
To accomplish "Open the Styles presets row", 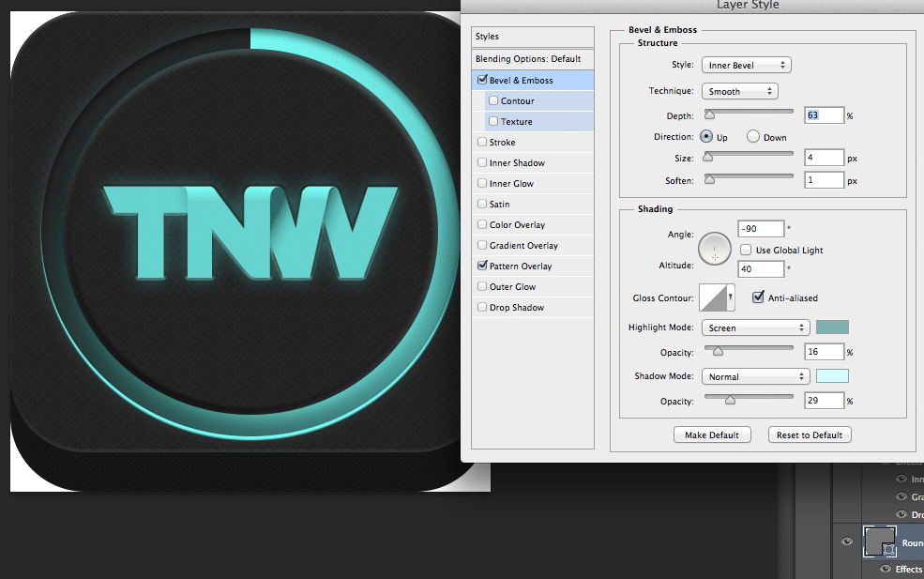I will (x=533, y=37).
